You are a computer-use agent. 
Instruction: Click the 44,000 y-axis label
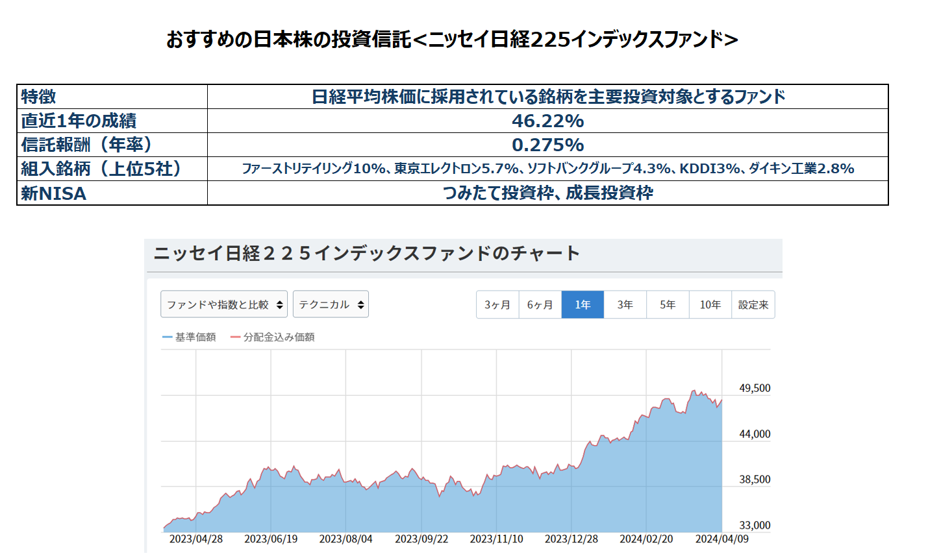(x=755, y=434)
